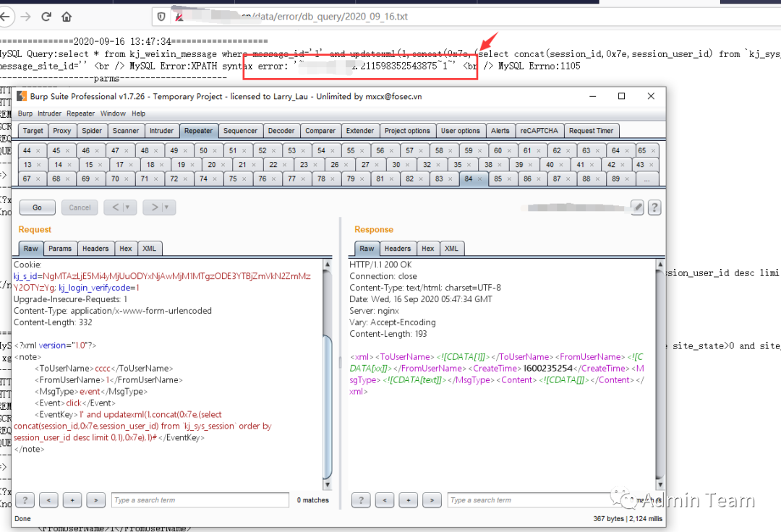Click the Go button
The height and width of the screenshot is (532, 781).
[x=38, y=207]
